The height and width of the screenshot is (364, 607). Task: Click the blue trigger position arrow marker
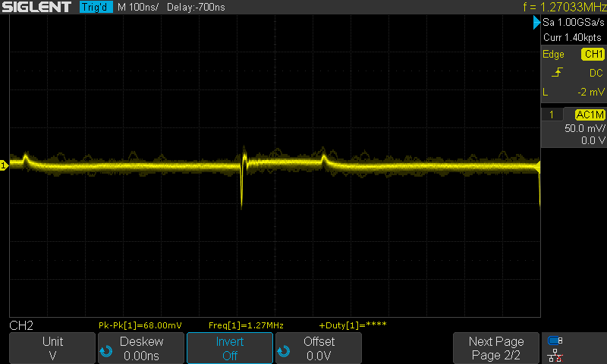pyautogui.click(x=536, y=23)
